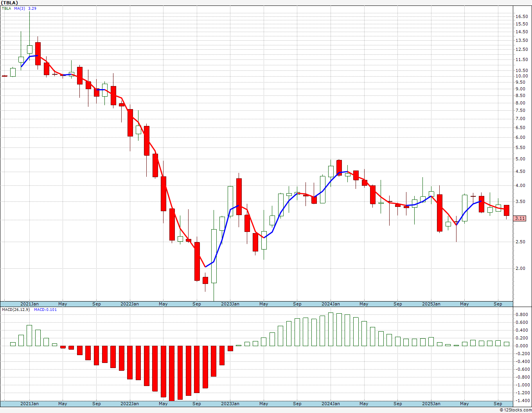532x413 pixels.
Task: Click the tallest MACD histogram bar near 2024Jan
Action: point(331,329)
